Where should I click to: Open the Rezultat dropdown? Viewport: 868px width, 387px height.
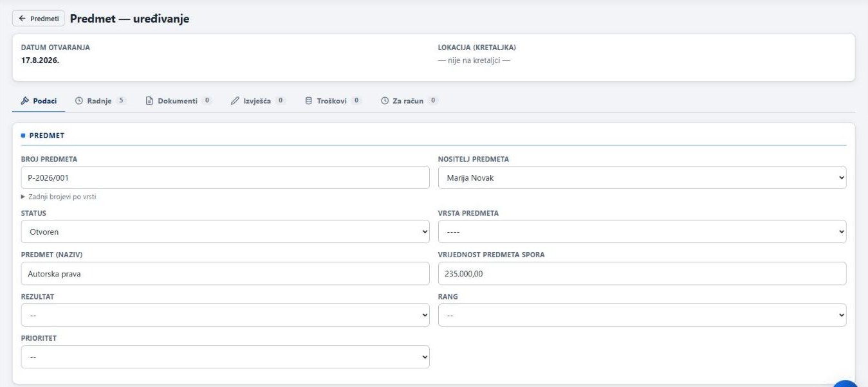(225, 315)
